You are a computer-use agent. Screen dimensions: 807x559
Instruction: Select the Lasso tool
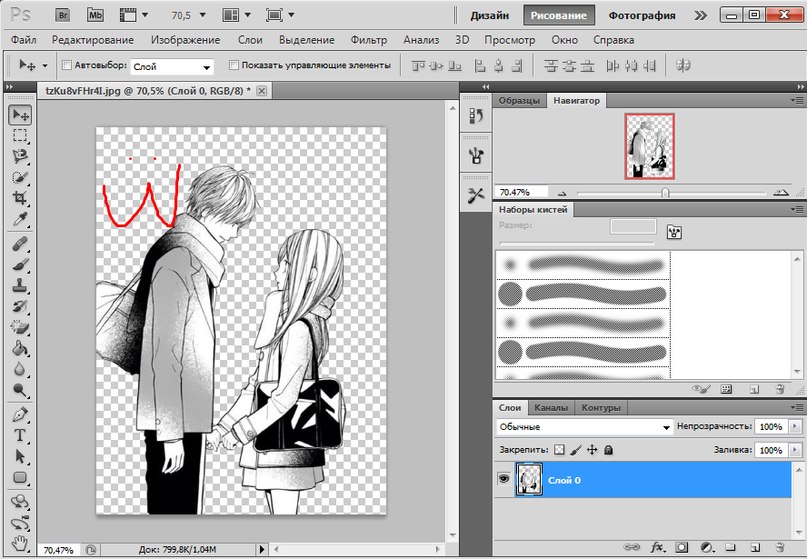point(20,156)
